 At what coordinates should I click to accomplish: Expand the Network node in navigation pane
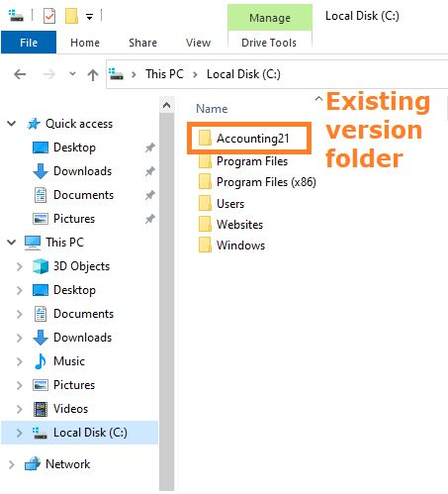click(12, 464)
